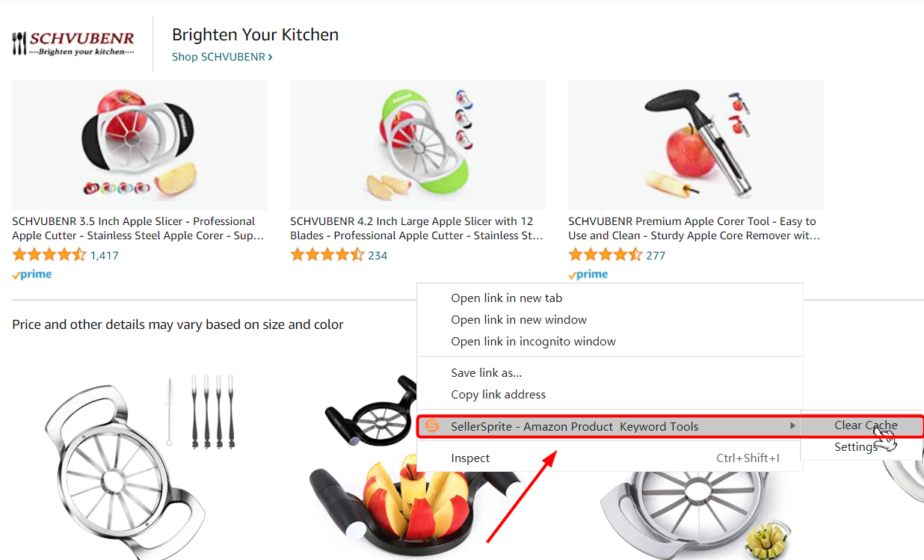Open the green 4.2 Inch Apple Slicer image
The width and height of the screenshot is (924, 560).
pos(418,144)
